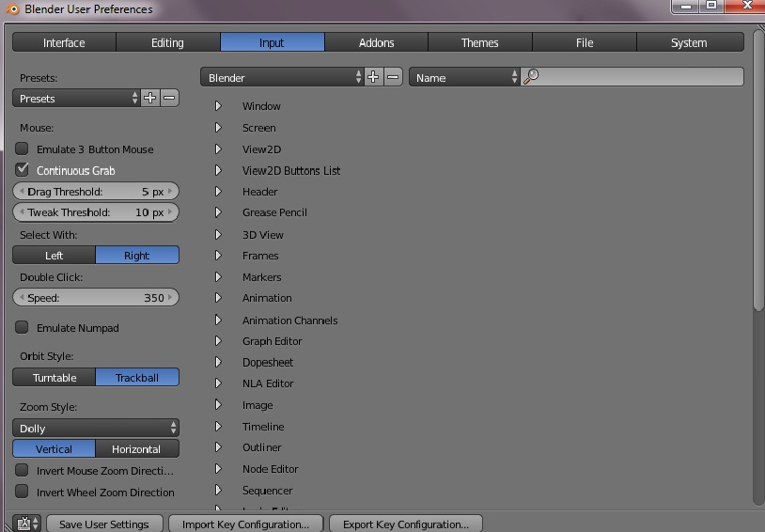Select the Input tab
Viewport: 765px width, 532px height.
coord(273,42)
